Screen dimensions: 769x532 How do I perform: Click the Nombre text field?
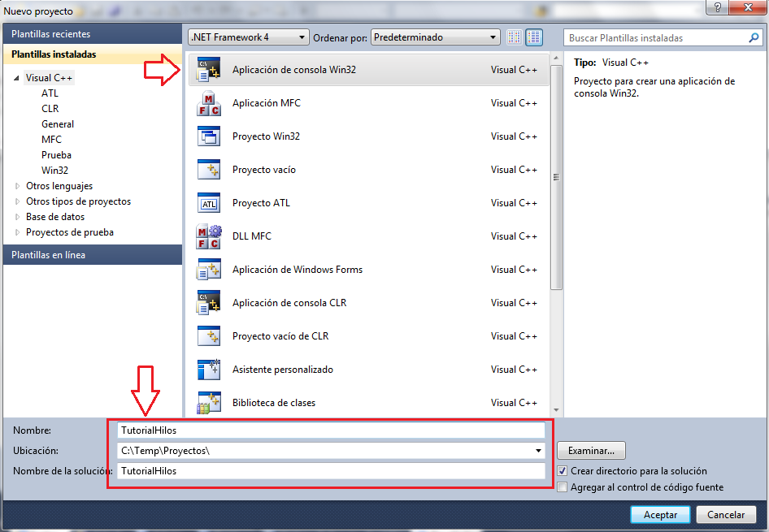[330, 430]
